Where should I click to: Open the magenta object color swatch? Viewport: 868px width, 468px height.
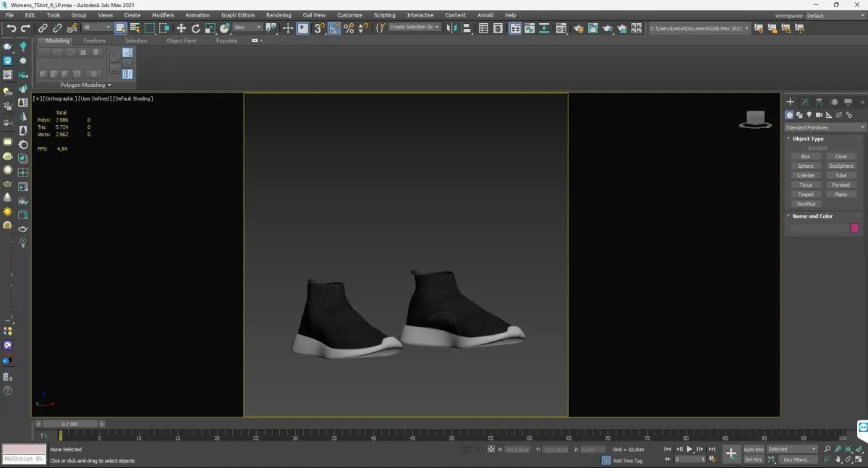(x=854, y=228)
